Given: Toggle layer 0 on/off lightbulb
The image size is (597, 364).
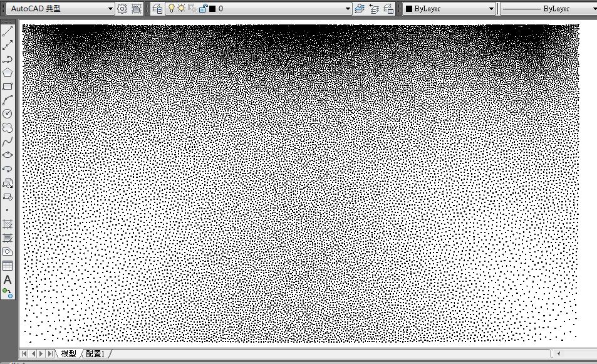Looking at the screenshot, I should coord(172,8).
